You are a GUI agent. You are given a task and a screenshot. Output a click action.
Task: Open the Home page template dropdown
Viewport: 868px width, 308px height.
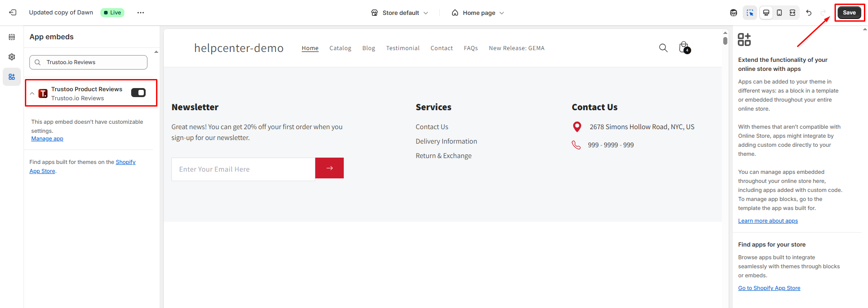(478, 13)
